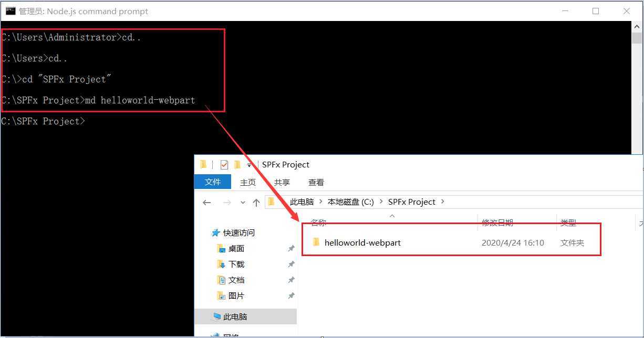This screenshot has width=644, height=338.
Task: Expand the chevron after 本地磁盘 (C:)
Action: click(381, 202)
